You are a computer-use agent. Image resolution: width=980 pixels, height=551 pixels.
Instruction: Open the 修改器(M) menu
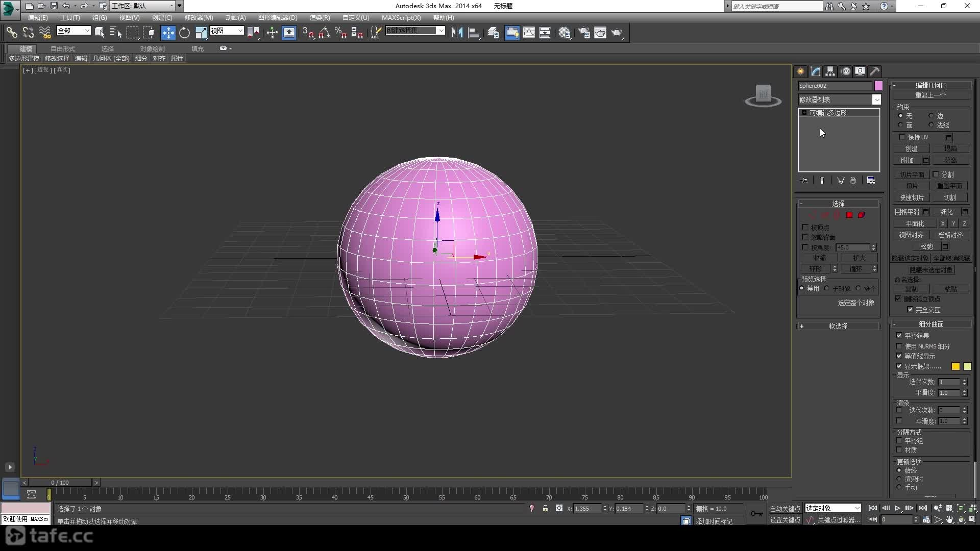click(199, 17)
